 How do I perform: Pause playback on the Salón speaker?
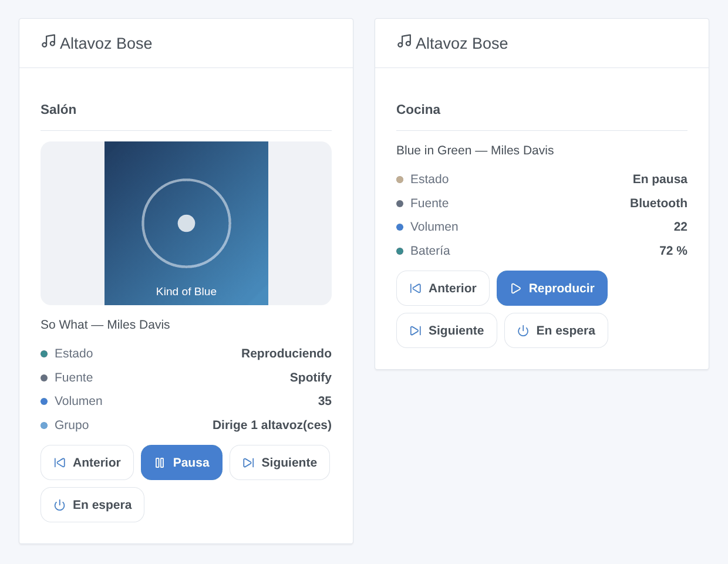[x=181, y=462]
